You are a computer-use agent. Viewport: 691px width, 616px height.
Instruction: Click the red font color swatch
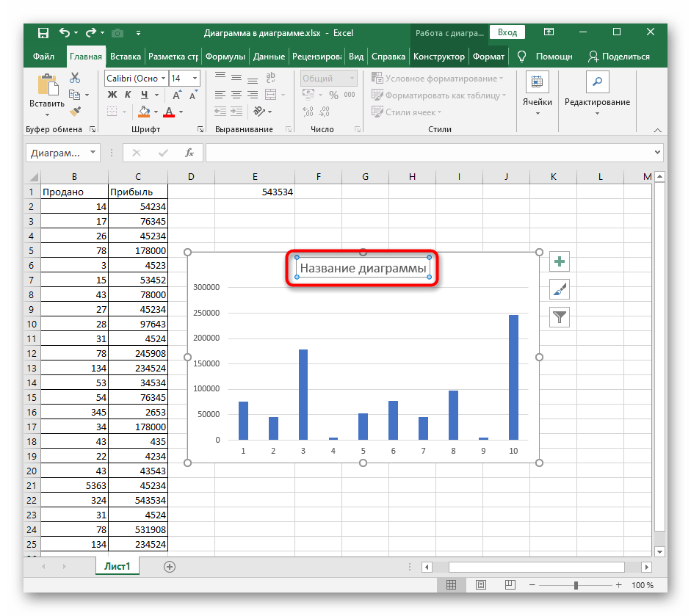coord(169,112)
